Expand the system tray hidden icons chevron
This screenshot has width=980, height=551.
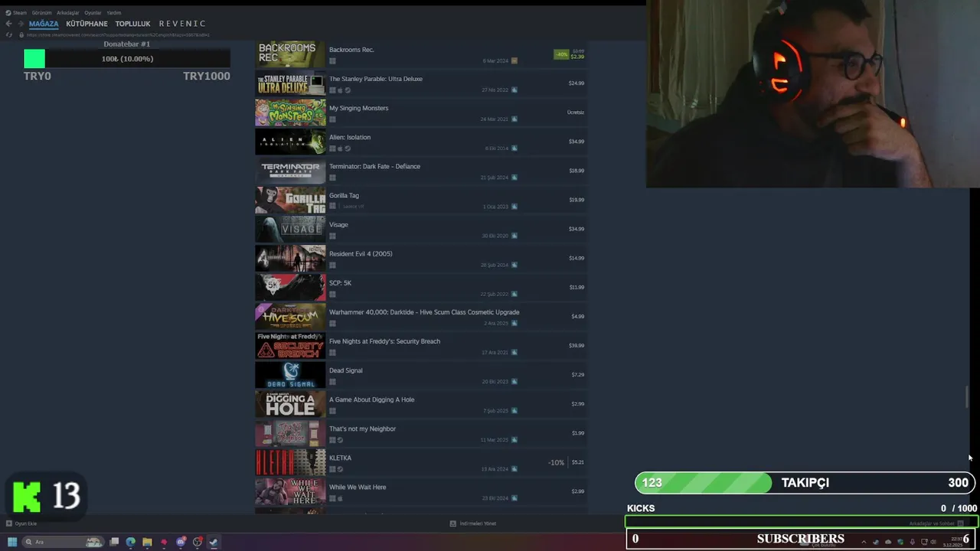tap(864, 542)
